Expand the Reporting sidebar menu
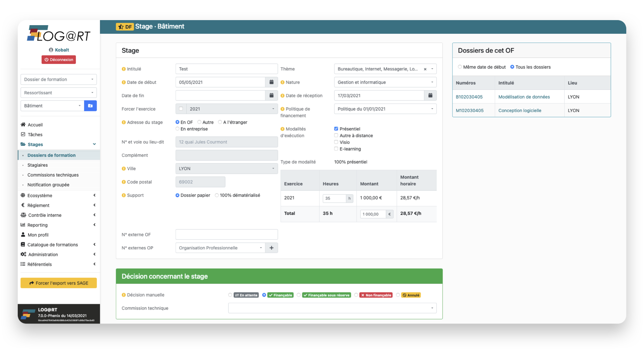Image resolution: width=644 pixels, height=362 pixels. pyautogui.click(x=38, y=225)
